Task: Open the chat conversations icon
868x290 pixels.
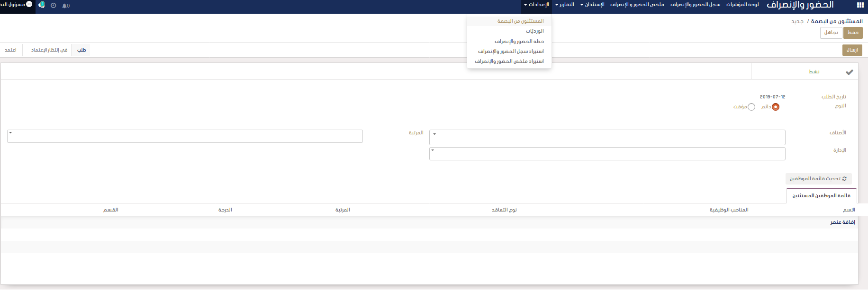Action: click(42, 5)
